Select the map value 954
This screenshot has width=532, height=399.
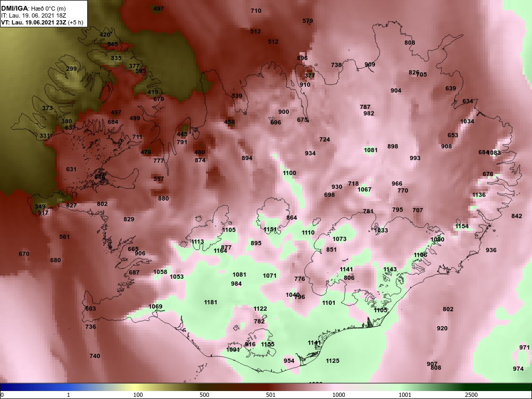coord(289,361)
